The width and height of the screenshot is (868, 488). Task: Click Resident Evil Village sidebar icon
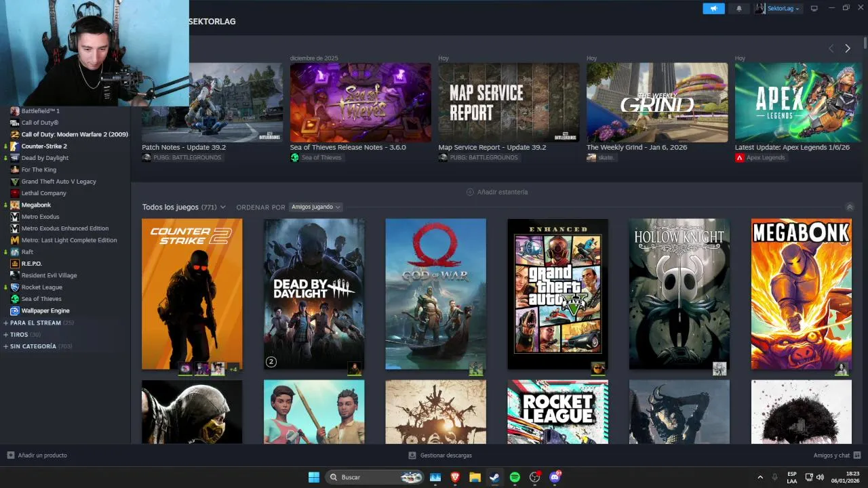pyautogui.click(x=15, y=275)
